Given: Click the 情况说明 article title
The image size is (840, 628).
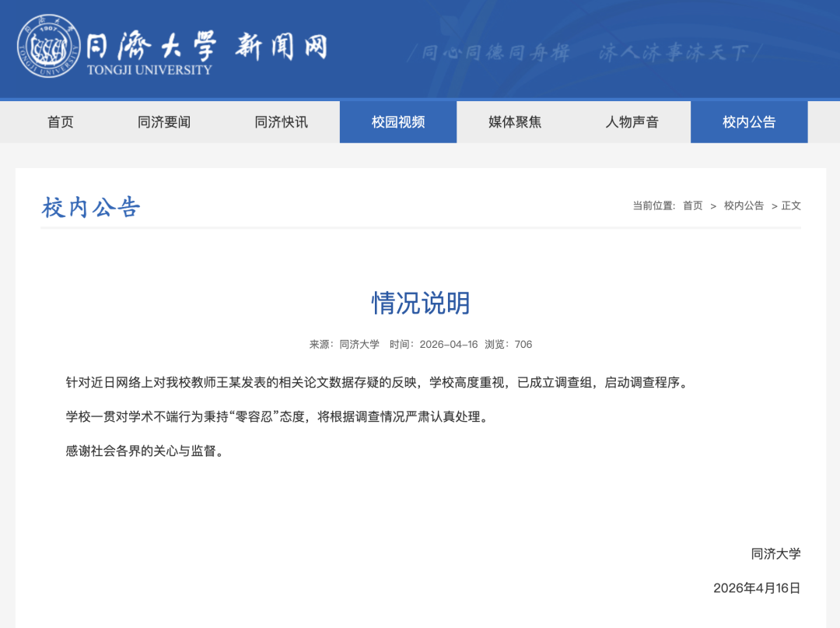Looking at the screenshot, I should 421,303.
